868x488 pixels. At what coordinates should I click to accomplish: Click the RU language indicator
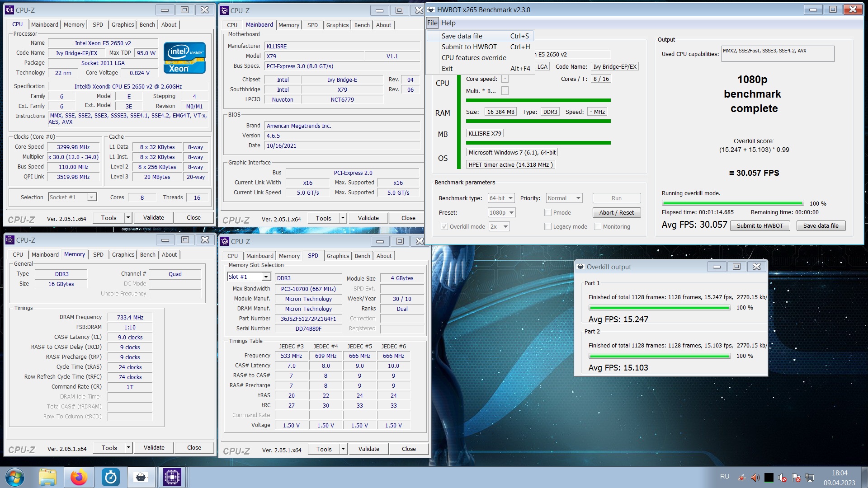pyautogui.click(x=724, y=477)
